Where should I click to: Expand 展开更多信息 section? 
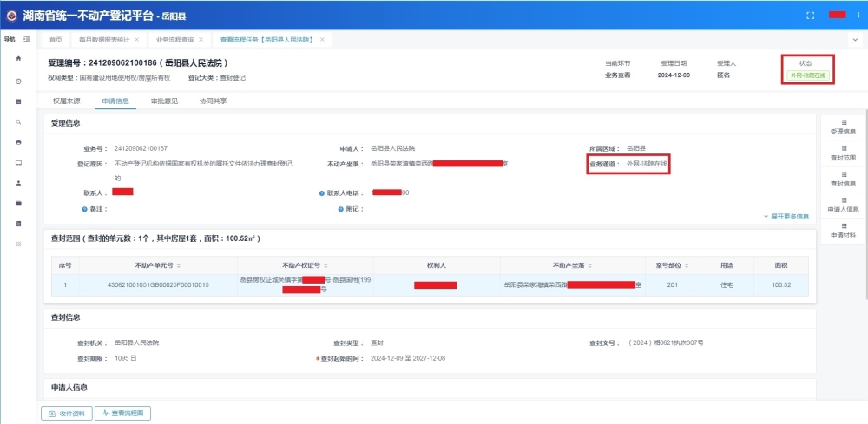(x=786, y=216)
